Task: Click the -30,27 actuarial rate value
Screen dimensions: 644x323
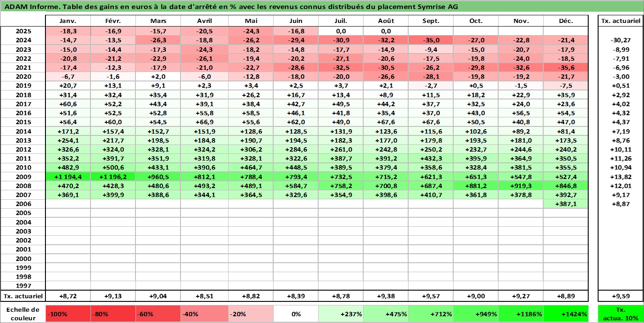Action: 620,40
